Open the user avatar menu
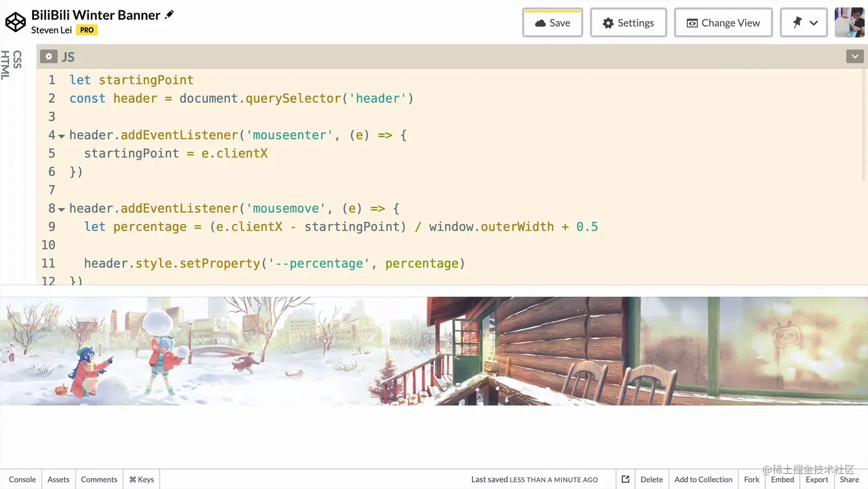Screen dimensions: 868x489 pyautogui.click(x=849, y=23)
